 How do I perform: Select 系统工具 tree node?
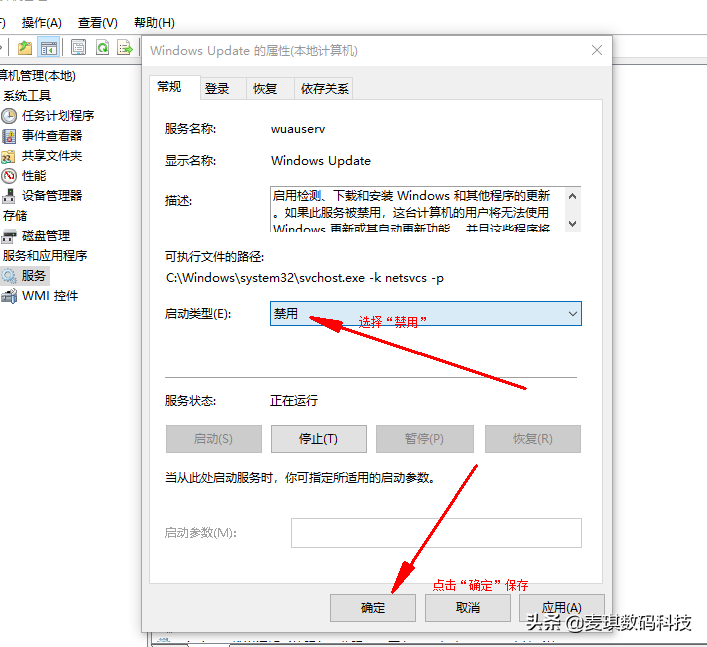(27, 96)
